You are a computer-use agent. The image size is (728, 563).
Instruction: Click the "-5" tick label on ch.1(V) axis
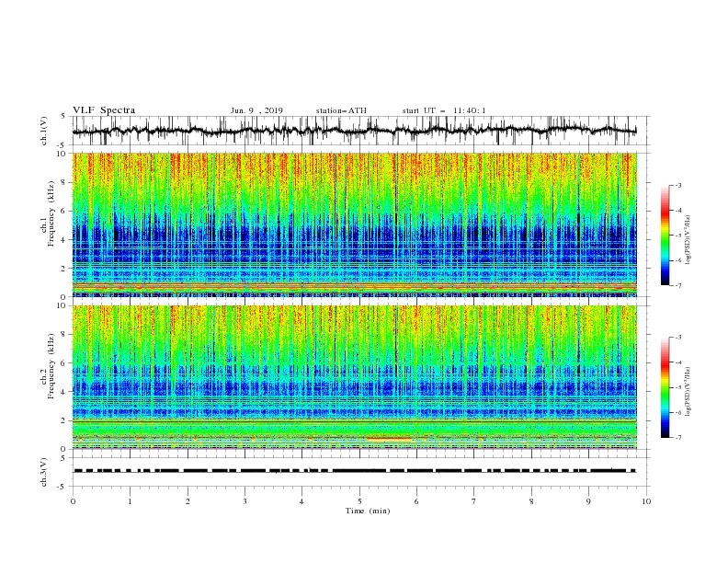pos(62,145)
